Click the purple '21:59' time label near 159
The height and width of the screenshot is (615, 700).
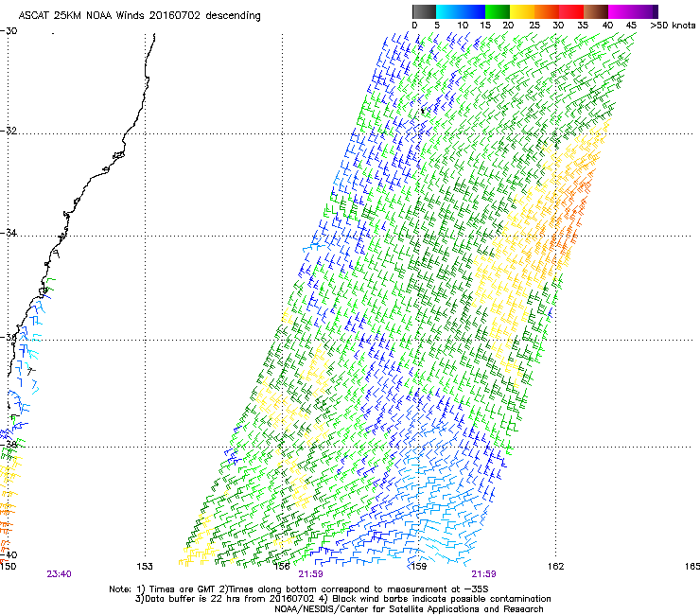(x=484, y=574)
